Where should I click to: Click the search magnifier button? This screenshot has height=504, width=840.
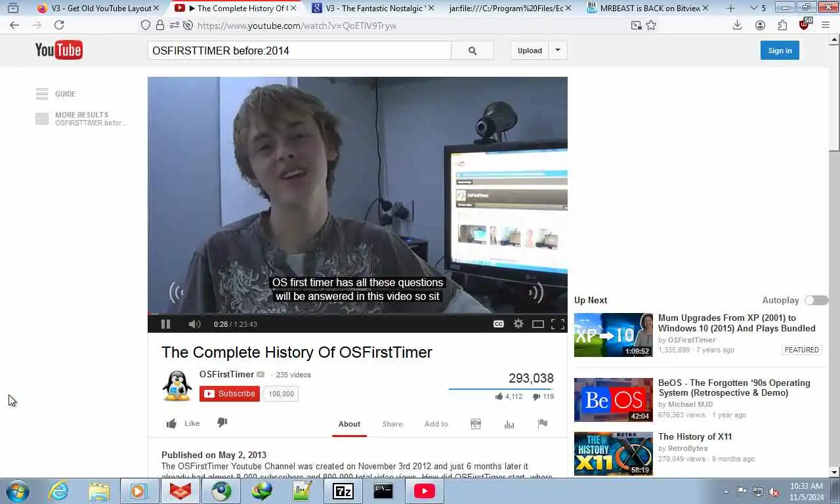[472, 51]
